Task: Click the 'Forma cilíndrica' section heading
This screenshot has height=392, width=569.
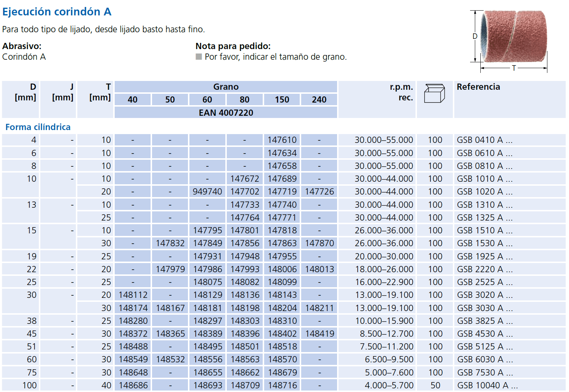Action: pos(38,127)
